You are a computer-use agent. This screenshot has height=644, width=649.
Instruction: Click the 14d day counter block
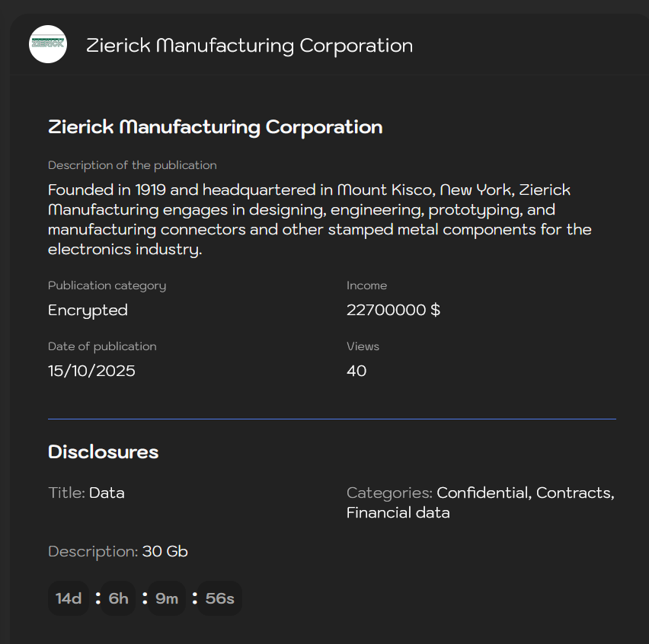pyautogui.click(x=68, y=598)
